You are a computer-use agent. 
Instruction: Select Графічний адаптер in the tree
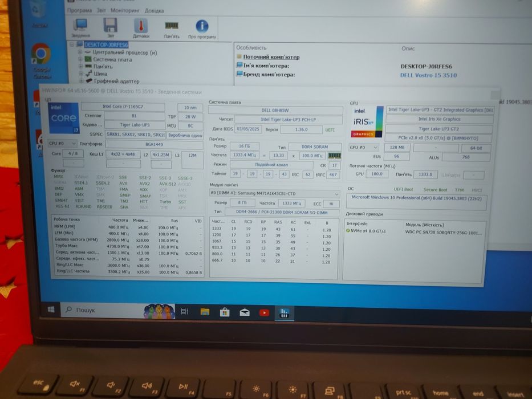tap(117, 81)
